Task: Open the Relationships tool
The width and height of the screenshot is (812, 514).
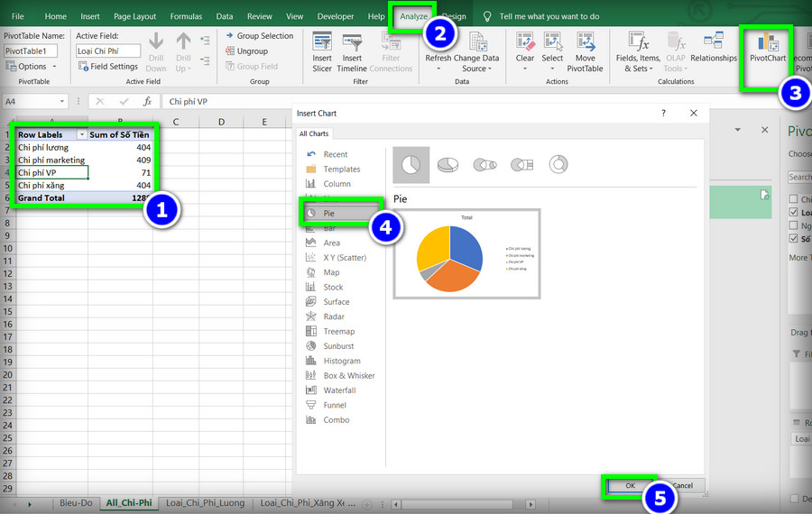Action: [x=713, y=48]
